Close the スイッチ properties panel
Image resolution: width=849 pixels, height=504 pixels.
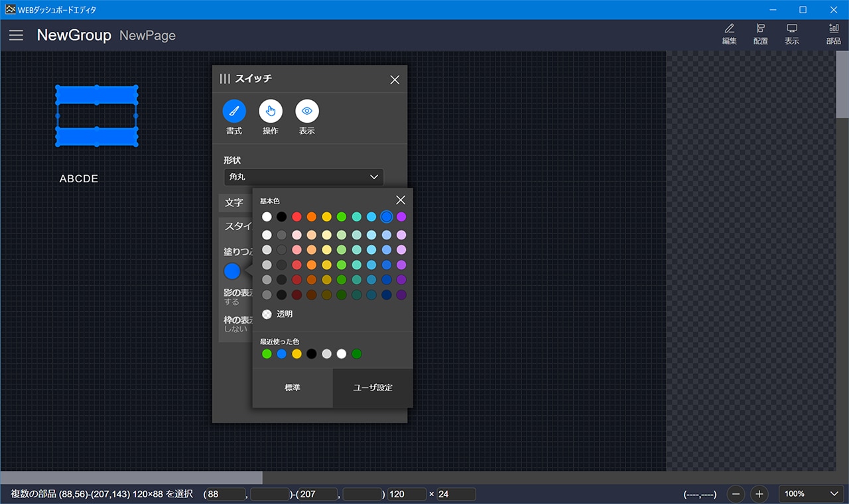[x=395, y=80]
